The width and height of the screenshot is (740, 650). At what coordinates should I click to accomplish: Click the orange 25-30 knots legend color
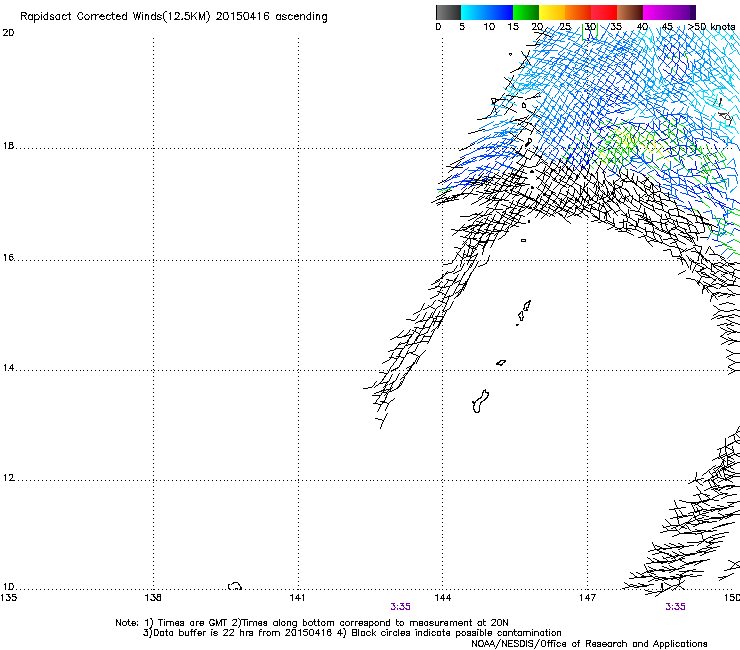pos(578,12)
